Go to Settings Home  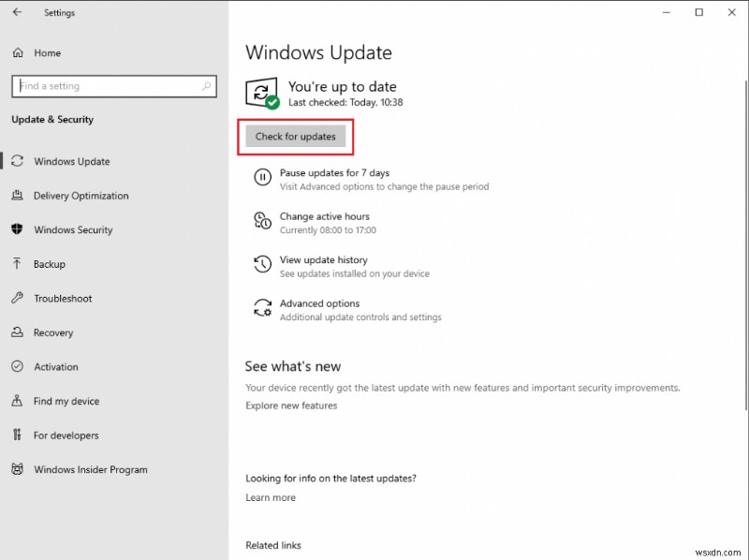point(48,53)
